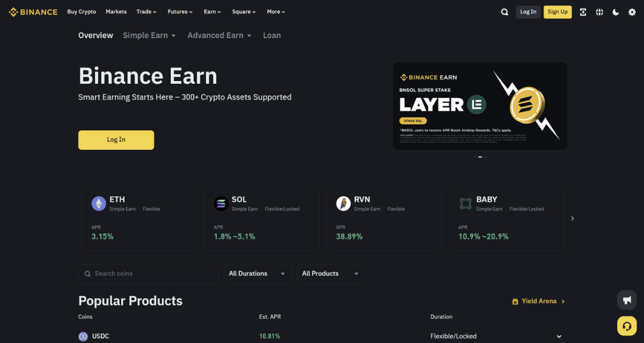The height and width of the screenshot is (343, 644).
Task: Click in the Search coins field
Action: [x=149, y=273]
